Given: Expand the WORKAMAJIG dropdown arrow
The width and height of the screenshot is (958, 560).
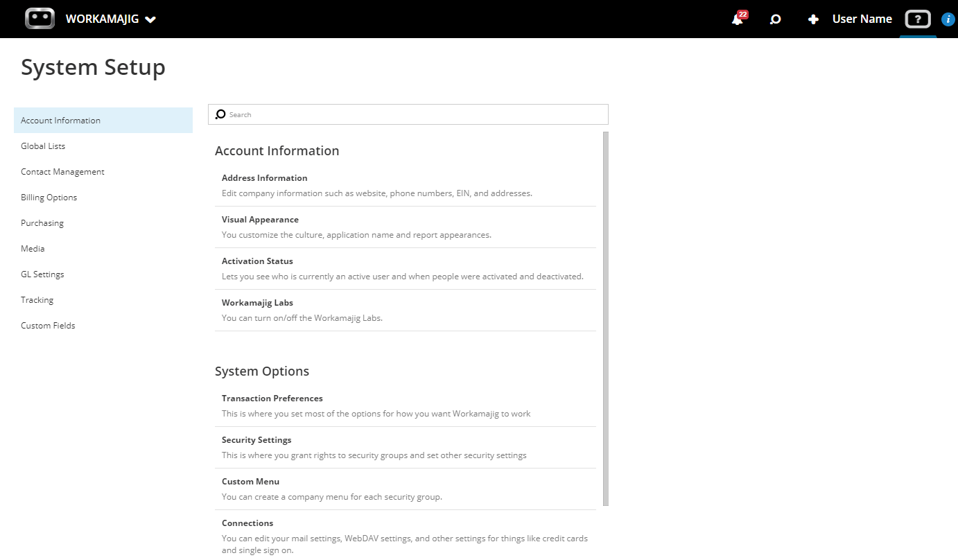Looking at the screenshot, I should click(150, 19).
